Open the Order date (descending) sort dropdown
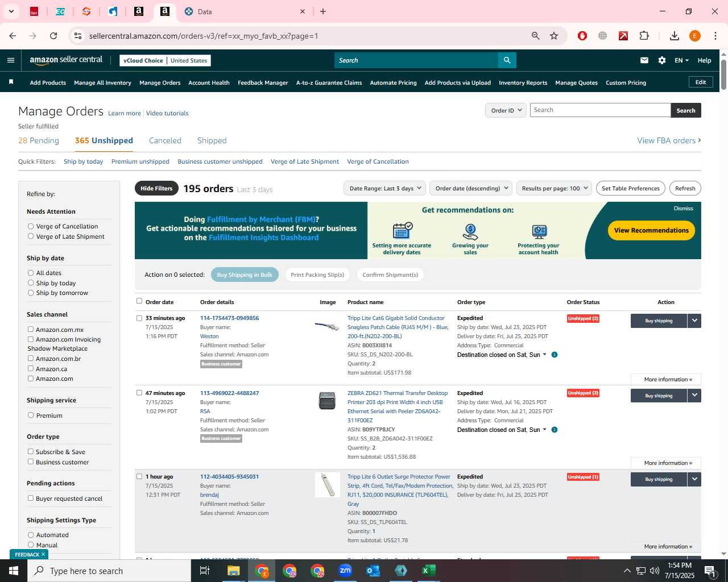Screen dimensions: 728x582 click(x=471, y=188)
